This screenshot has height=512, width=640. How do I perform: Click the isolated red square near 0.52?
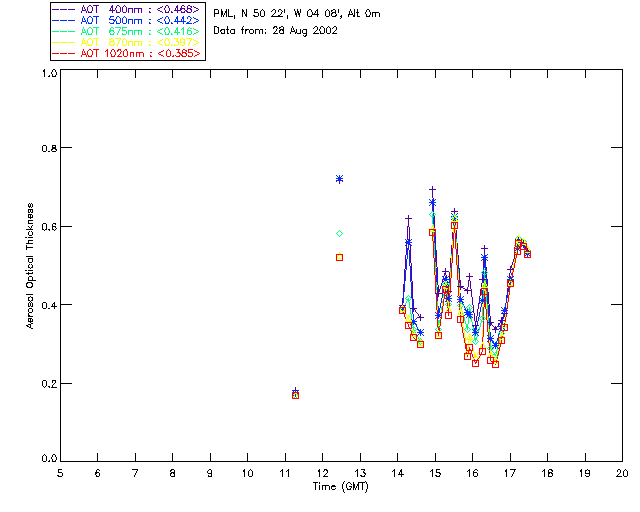point(339,257)
